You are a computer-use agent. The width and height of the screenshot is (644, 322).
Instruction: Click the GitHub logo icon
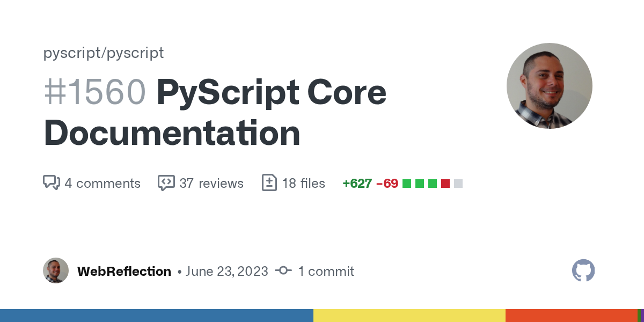coord(583,271)
